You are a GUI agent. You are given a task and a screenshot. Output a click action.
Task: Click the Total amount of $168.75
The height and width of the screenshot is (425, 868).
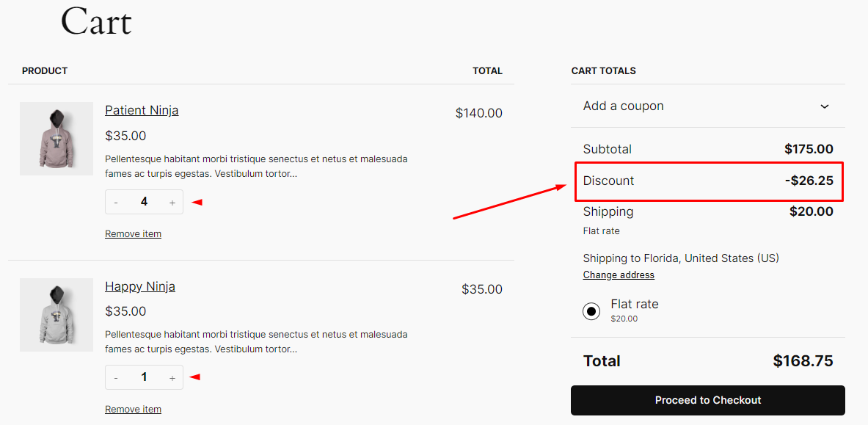[803, 360]
